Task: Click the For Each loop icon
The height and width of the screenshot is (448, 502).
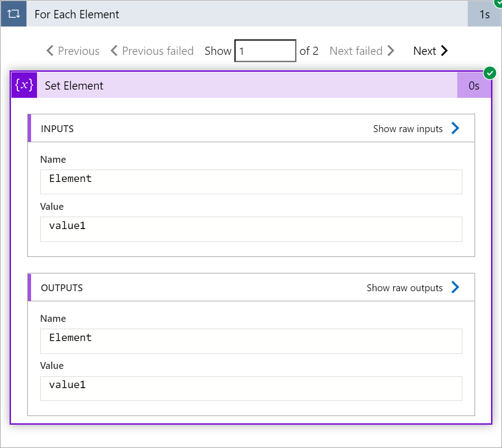Action: click(13, 14)
